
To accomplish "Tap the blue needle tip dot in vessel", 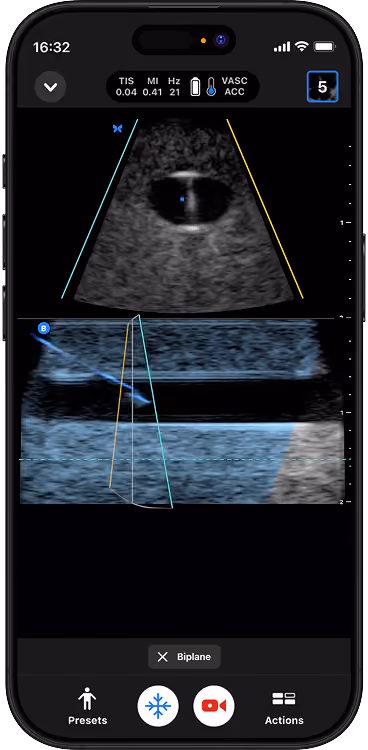I will pyautogui.click(x=182, y=199).
